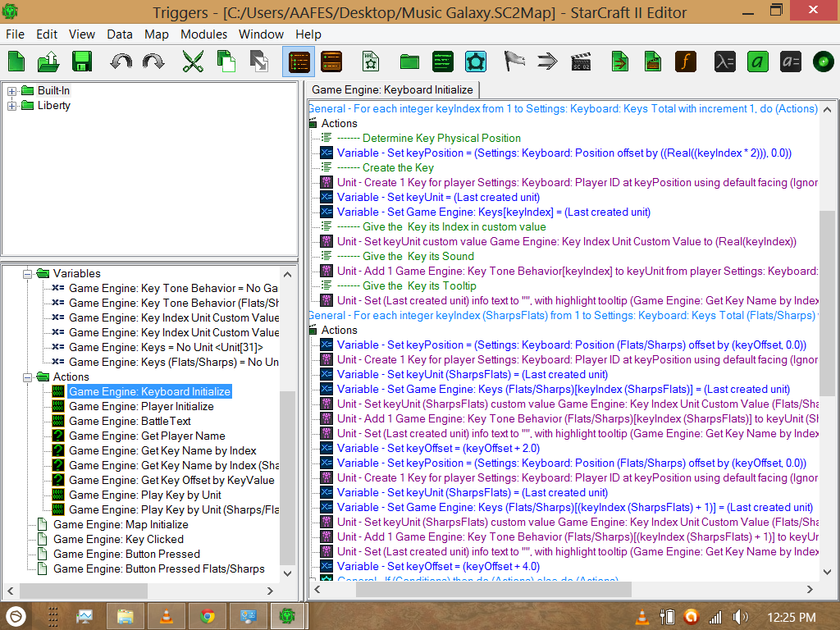Screen dimensions: 840x630
Task: Click the gray flag event icon
Action: pos(514,62)
